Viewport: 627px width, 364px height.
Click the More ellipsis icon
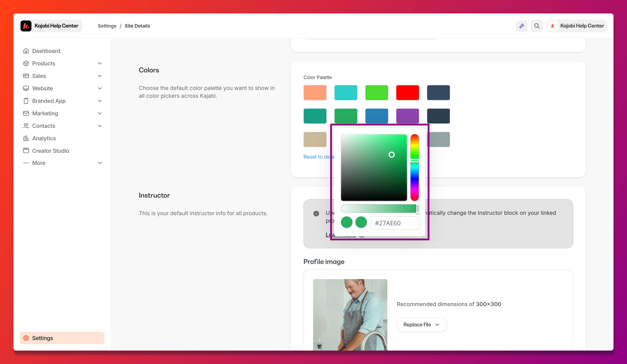pos(26,163)
